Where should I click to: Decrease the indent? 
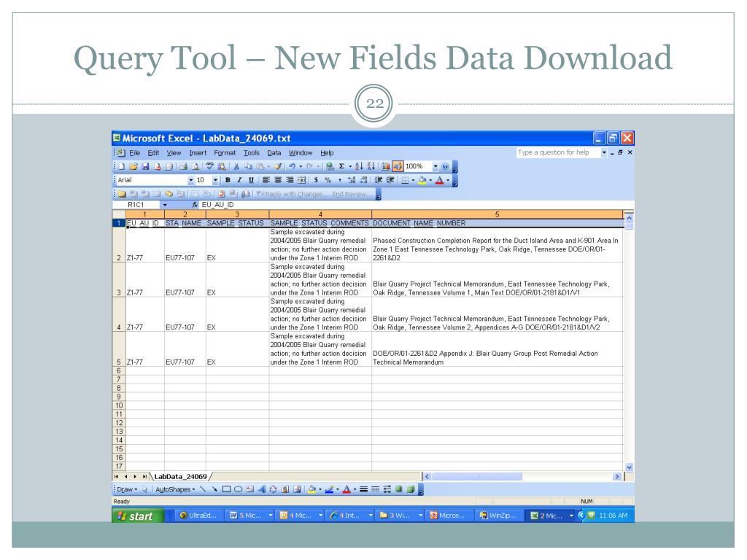point(379,180)
